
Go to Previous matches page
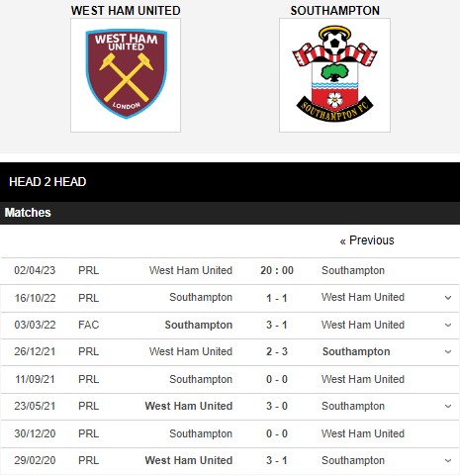[x=367, y=240]
